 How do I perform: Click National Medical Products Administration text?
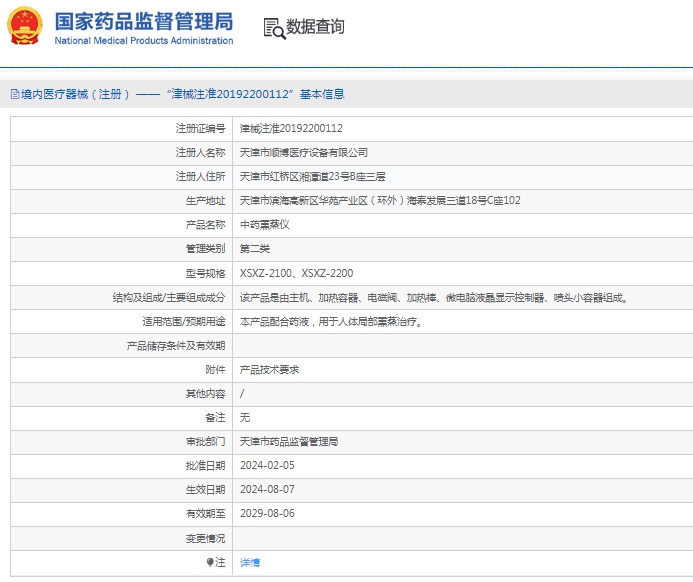click(x=144, y=41)
